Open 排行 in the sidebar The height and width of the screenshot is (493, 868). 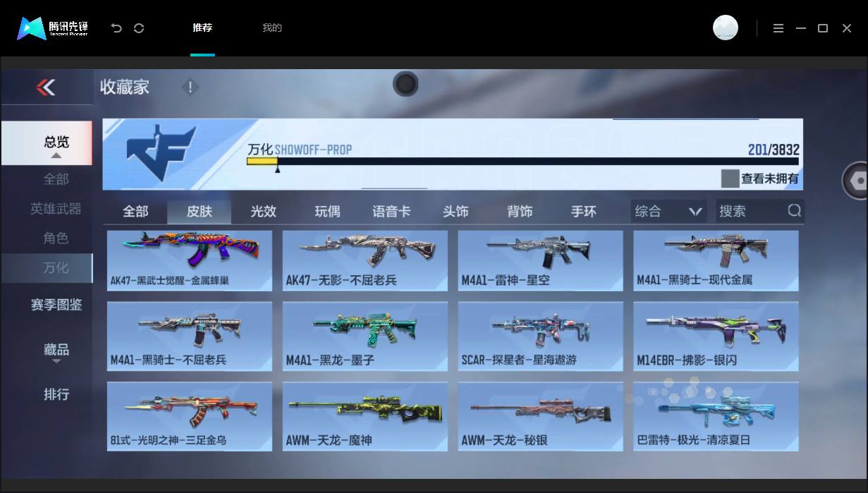tap(56, 394)
